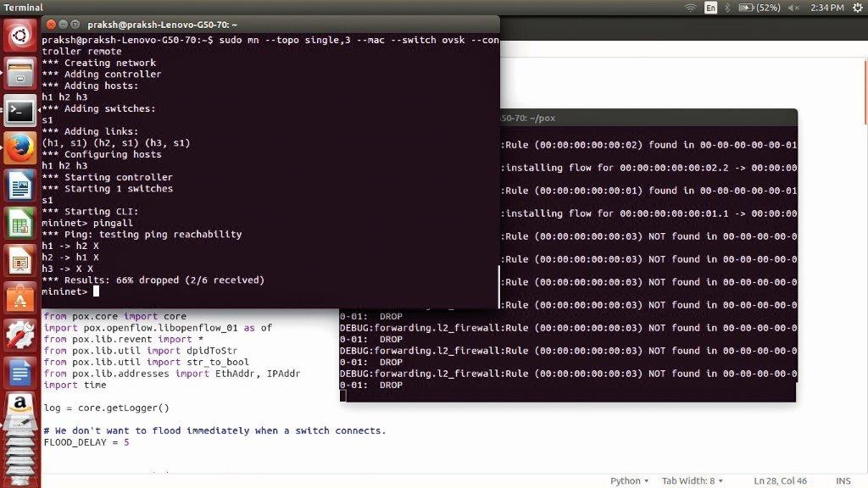Open battery indicator showing 52%
This screenshot has height=488, width=868.
[759, 7]
